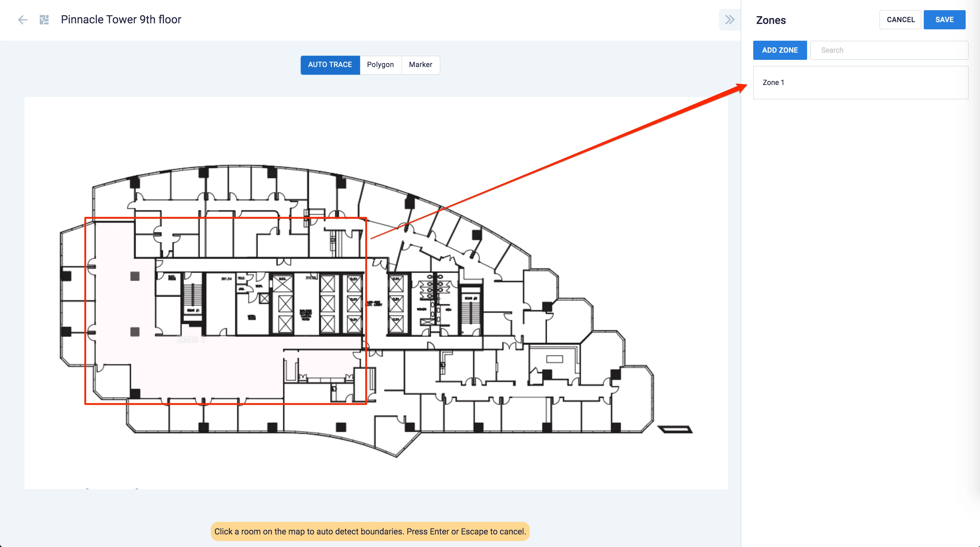The image size is (980, 547).
Task: Click the room labeled 361.54 on the map
Action: coord(221,305)
